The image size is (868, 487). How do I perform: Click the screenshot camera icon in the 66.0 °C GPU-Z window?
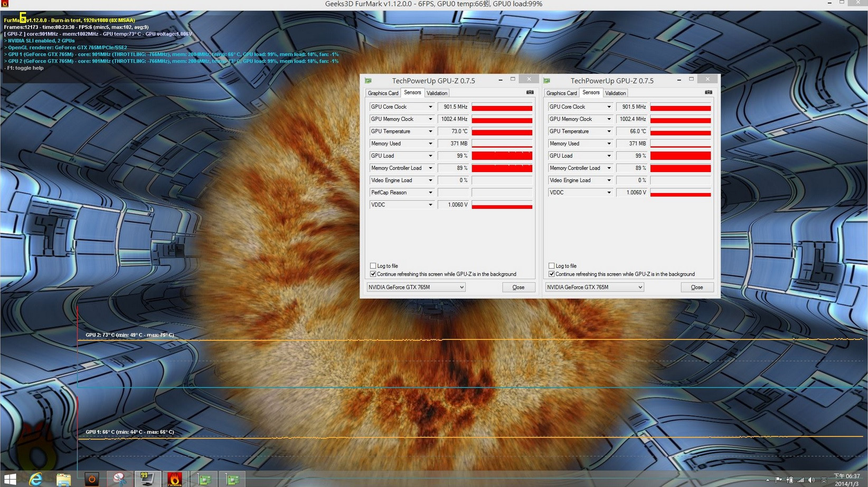tap(708, 92)
